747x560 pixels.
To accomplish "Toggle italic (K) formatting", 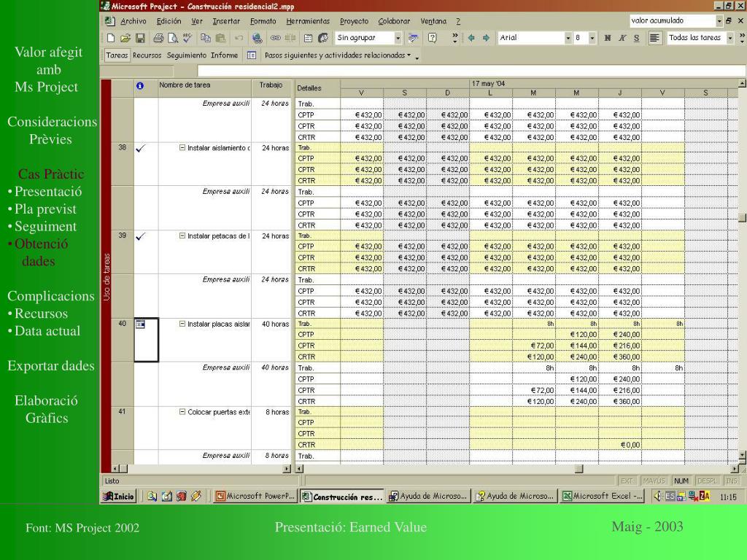I will click(622, 38).
